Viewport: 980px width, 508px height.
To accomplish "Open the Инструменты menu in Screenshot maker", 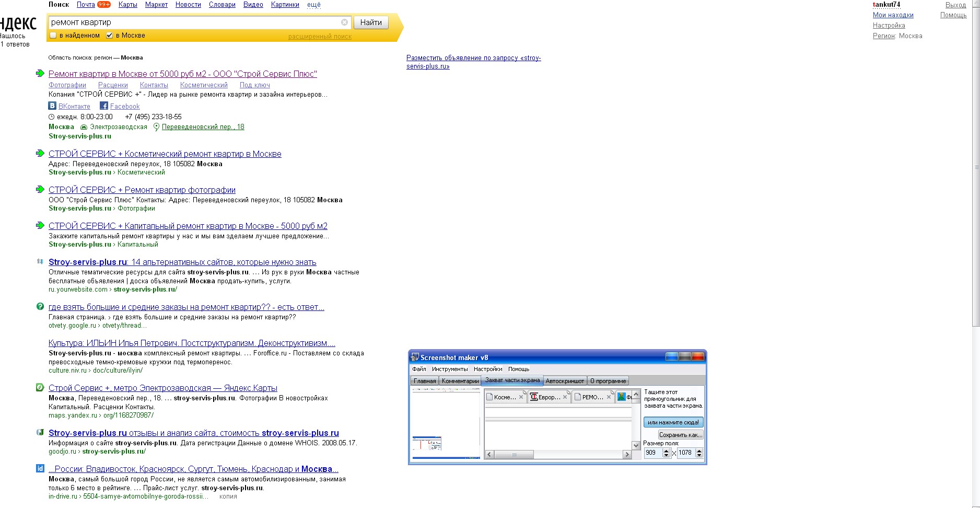I will tap(450, 369).
